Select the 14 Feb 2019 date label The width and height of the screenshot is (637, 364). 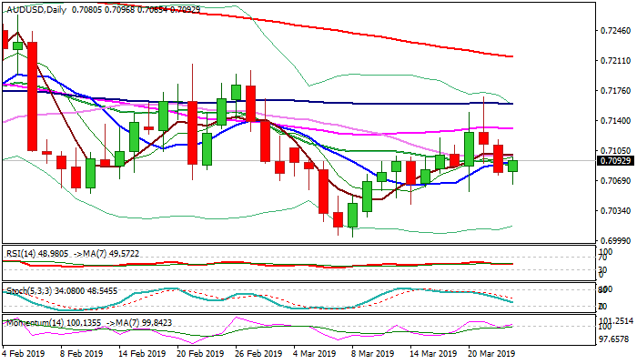pyautogui.click(x=144, y=353)
